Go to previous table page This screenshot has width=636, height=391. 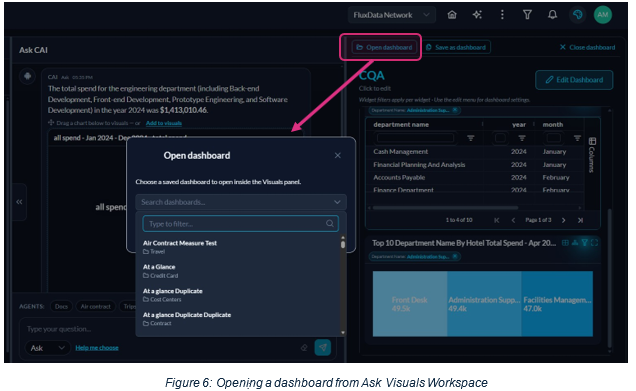pyautogui.click(x=514, y=220)
